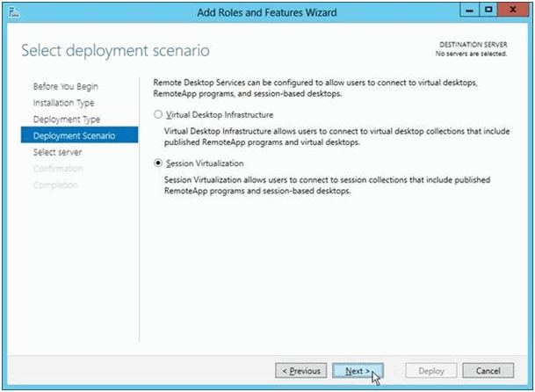Click the wizard icon in title bar

(14, 13)
